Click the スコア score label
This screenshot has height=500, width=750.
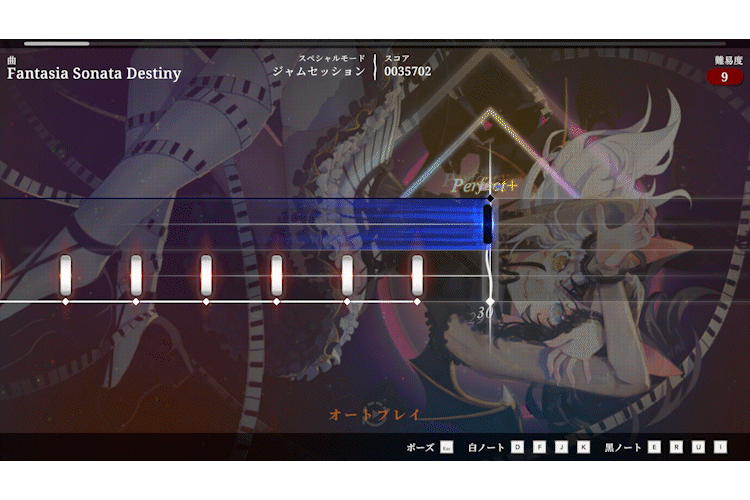point(397,58)
